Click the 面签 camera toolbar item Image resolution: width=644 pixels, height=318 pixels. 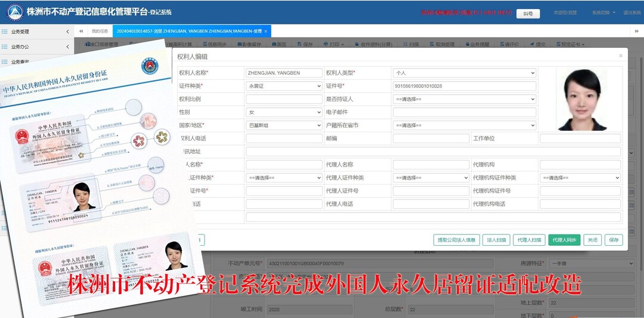[279, 44]
